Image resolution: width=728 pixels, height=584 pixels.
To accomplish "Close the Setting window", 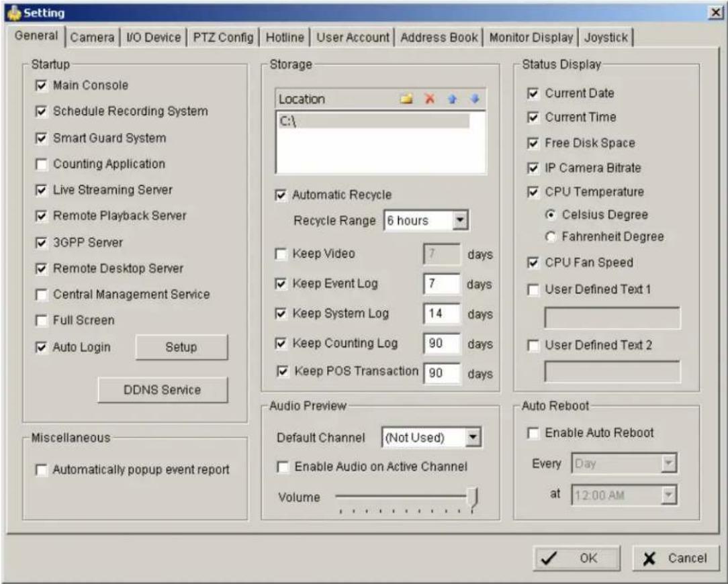I will tap(715, 13).
